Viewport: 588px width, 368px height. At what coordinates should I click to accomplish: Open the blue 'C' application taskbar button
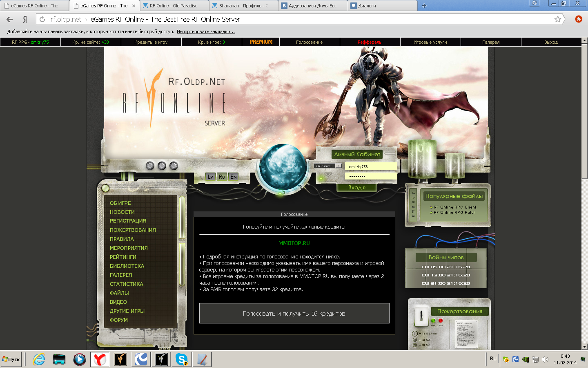(141, 359)
